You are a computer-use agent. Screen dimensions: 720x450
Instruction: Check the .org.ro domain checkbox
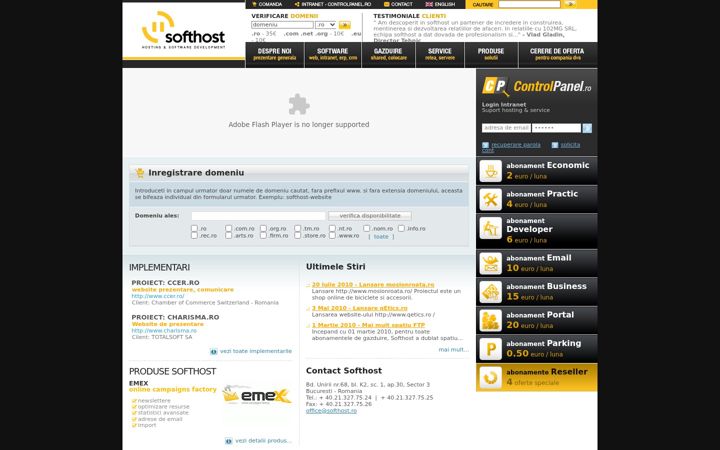click(263, 228)
